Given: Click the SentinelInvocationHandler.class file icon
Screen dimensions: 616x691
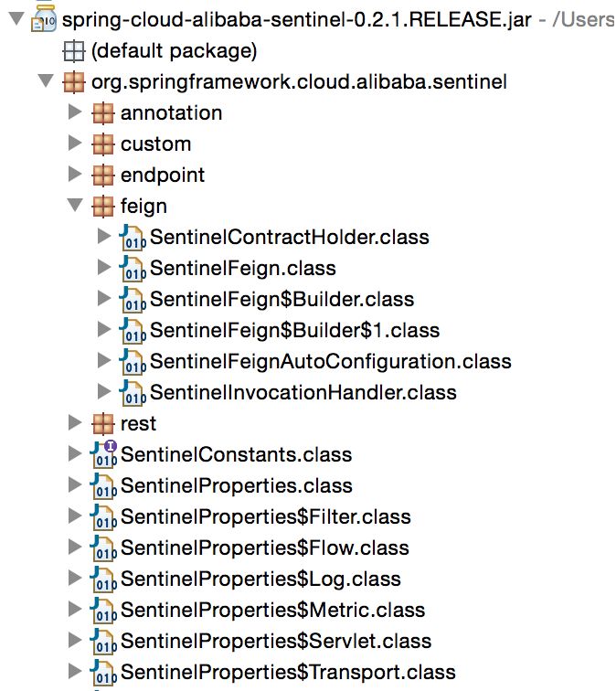Looking at the screenshot, I should pos(133,393).
